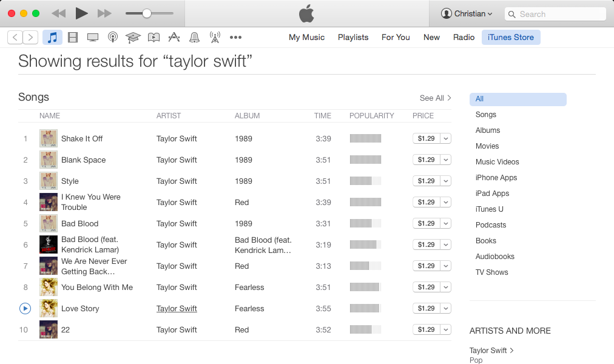
Task: Open the Tones bell icon
Action: coord(194,38)
